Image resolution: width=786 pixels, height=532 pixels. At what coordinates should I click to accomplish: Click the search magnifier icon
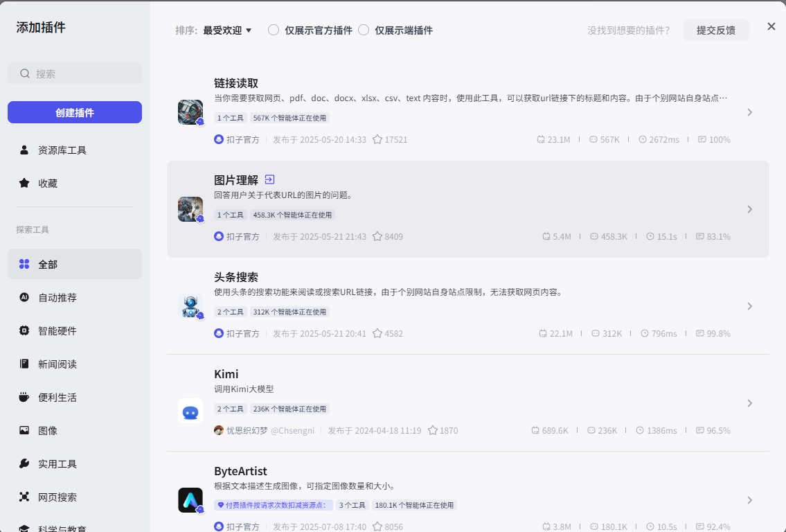24,73
